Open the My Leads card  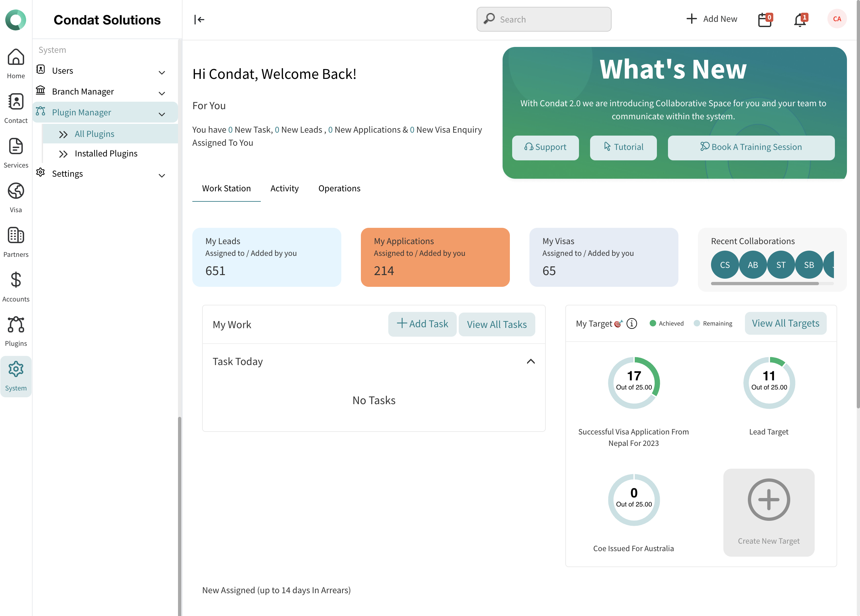point(267,257)
